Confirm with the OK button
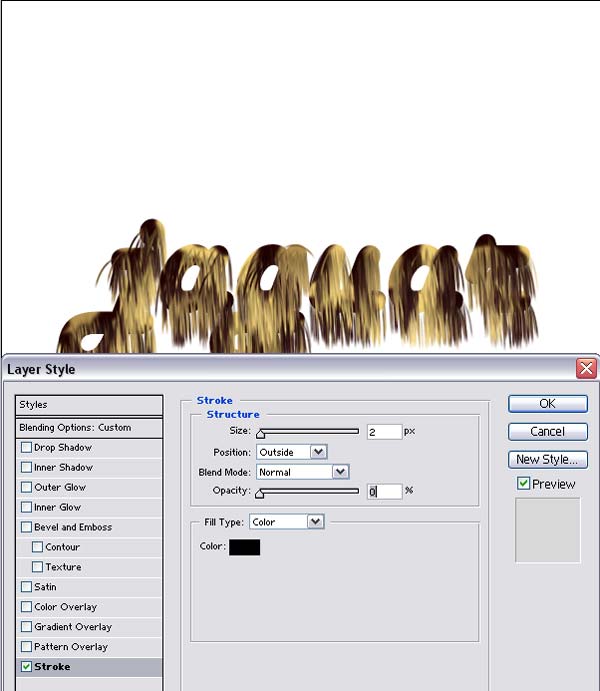 pos(548,404)
